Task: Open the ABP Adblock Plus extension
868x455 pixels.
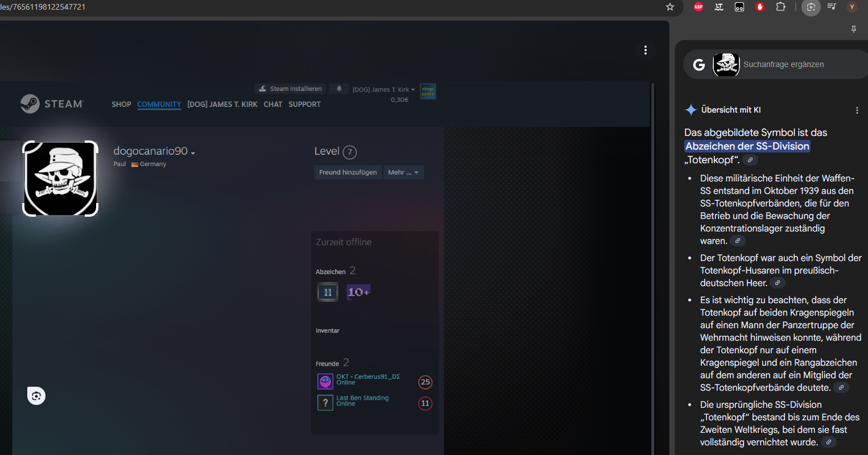Action: click(x=698, y=7)
